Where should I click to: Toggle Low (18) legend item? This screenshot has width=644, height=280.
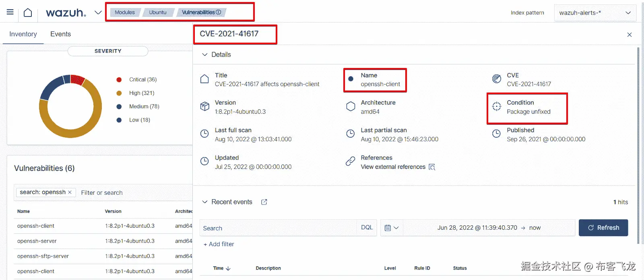pos(140,120)
